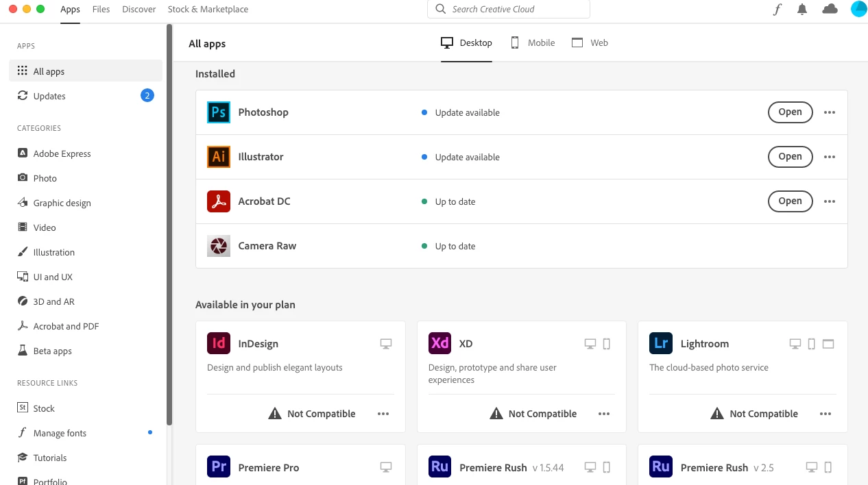Click Acrobat DC's Up to date status
Image resolution: width=868 pixels, height=485 pixels.
pos(448,201)
